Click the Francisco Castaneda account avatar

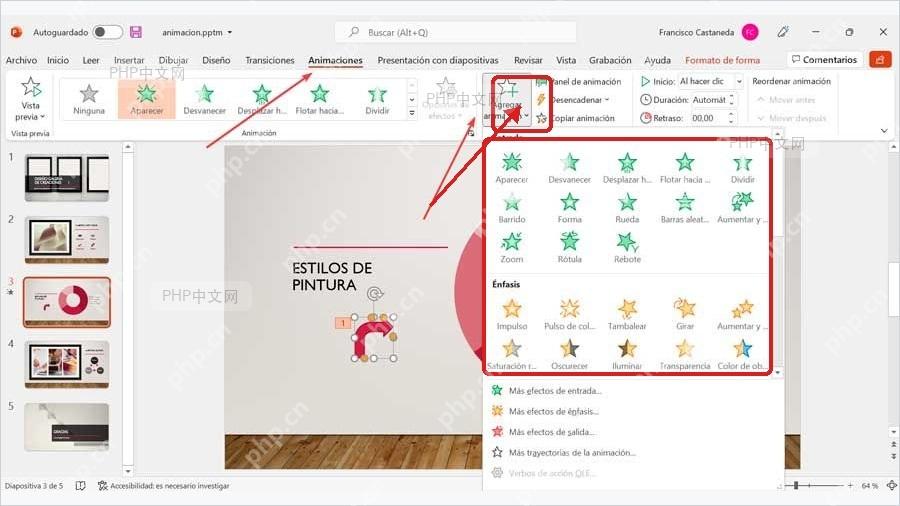pyautogui.click(x=750, y=32)
